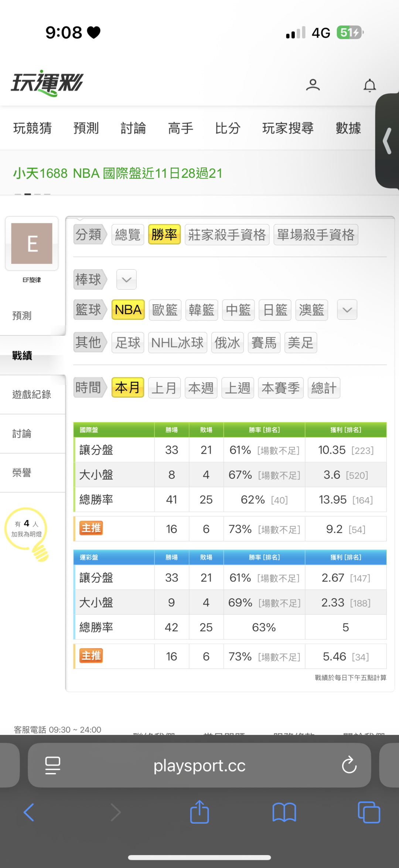The height and width of the screenshot is (868, 399).
Task: Select the 澳籃 league filter
Action: 311,310
